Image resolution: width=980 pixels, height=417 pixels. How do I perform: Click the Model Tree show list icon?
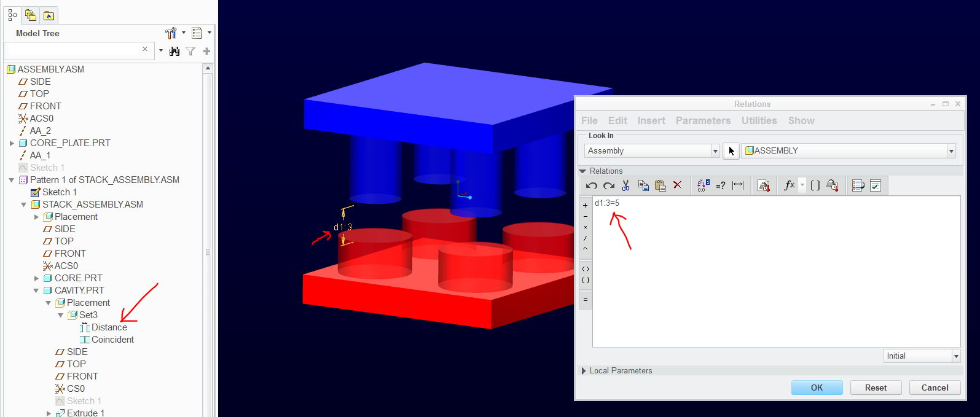coord(197,33)
